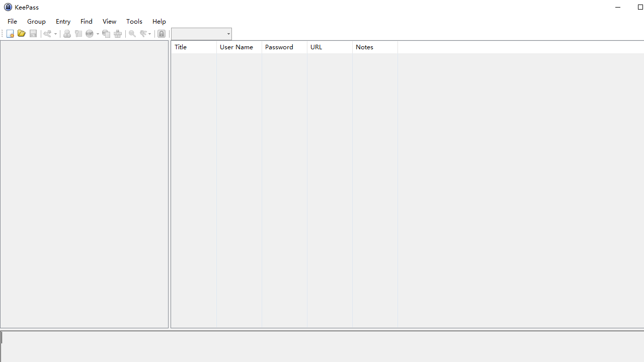
Task: Expand the Open URL dropdown arrow
Action: pos(98,34)
